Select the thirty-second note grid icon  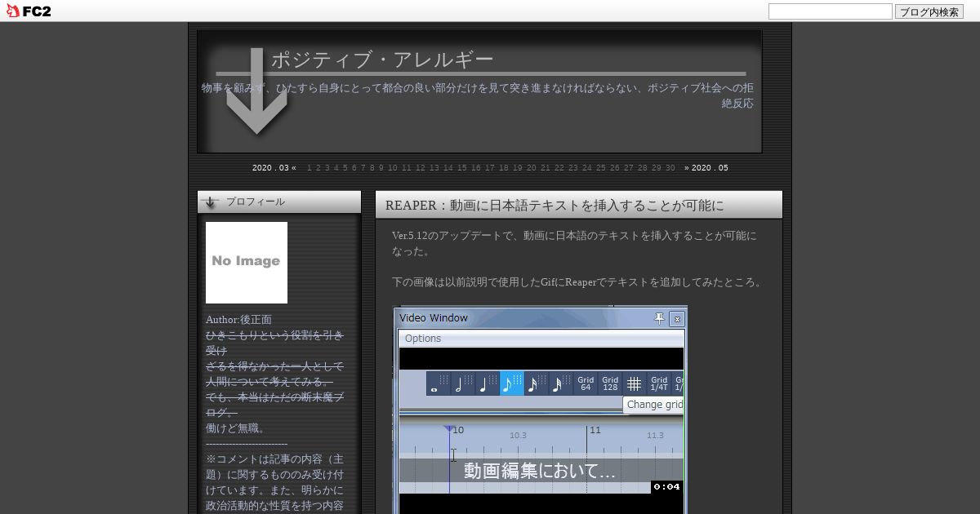pyautogui.click(x=561, y=383)
